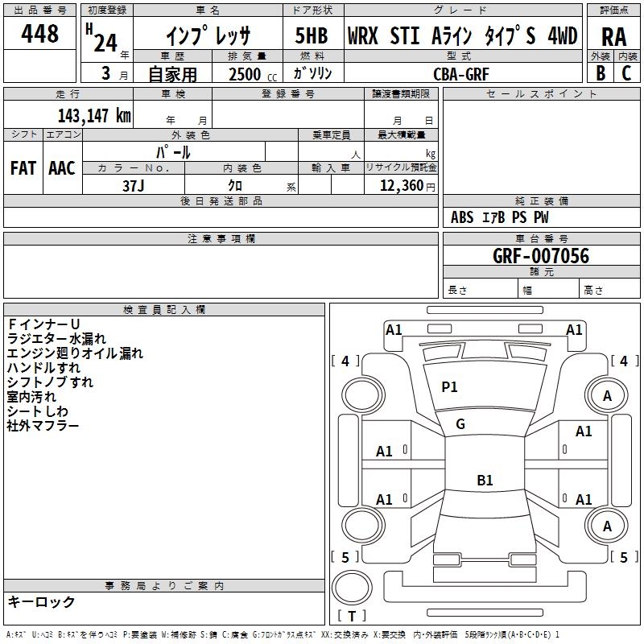
Task: Click the shift type FAT
Action: pos(23,168)
